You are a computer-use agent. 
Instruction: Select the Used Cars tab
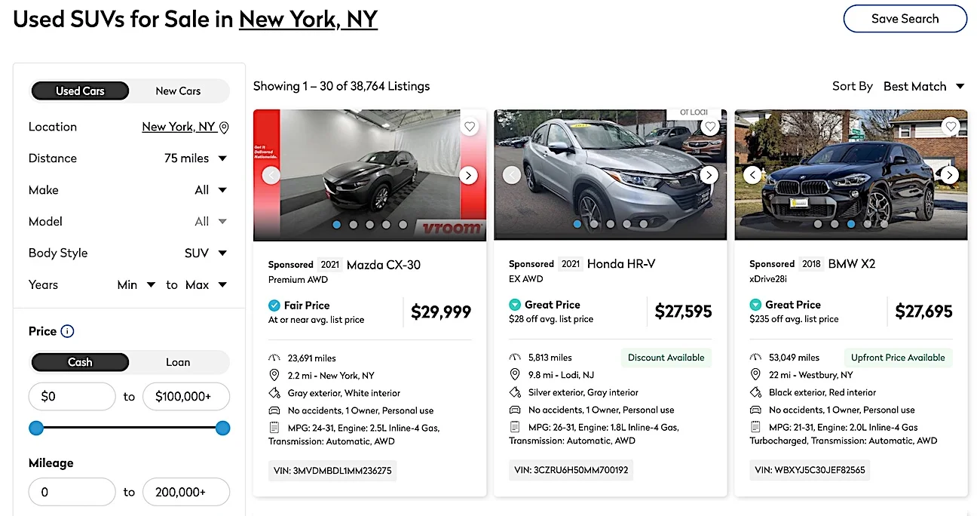(80, 91)
